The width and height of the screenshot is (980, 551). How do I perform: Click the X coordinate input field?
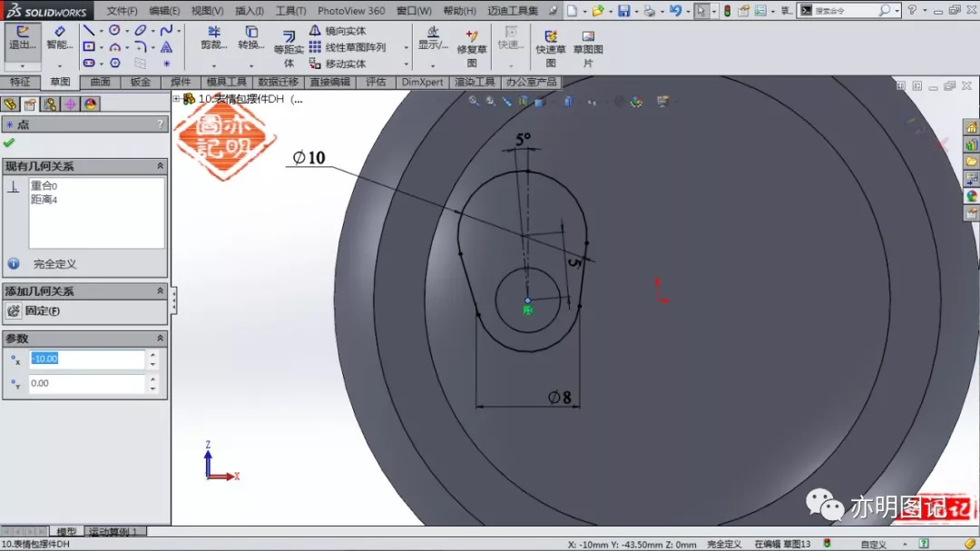point(87,359)
